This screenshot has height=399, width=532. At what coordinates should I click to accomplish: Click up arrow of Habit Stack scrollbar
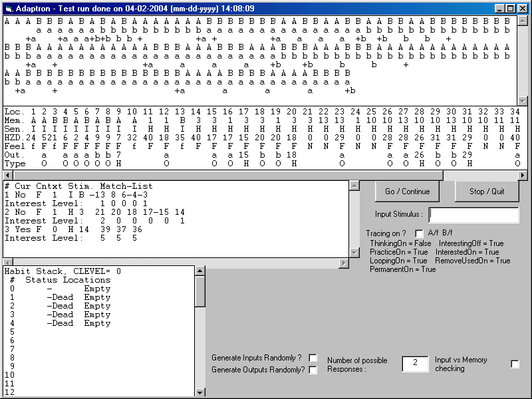200,271
